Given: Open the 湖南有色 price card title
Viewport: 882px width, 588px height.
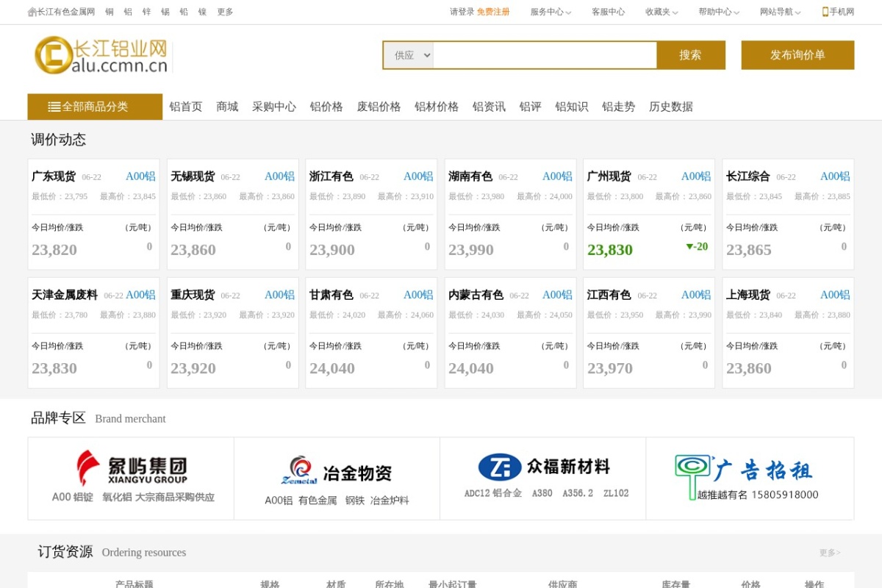Looking at the screenshot, I should point(470,176).
